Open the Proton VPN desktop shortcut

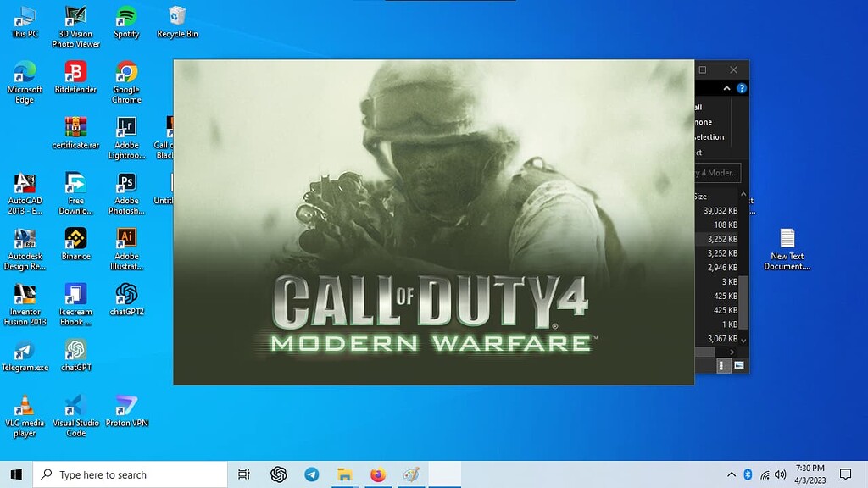pos(125,408)
